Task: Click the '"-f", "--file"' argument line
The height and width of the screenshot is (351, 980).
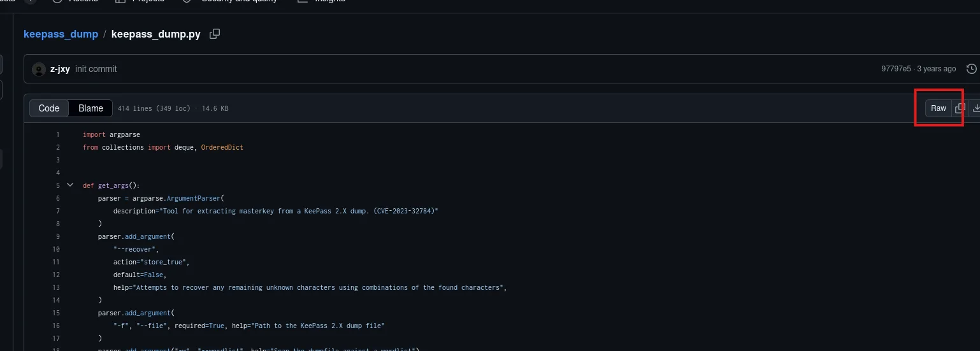Action: click(249, 326)
